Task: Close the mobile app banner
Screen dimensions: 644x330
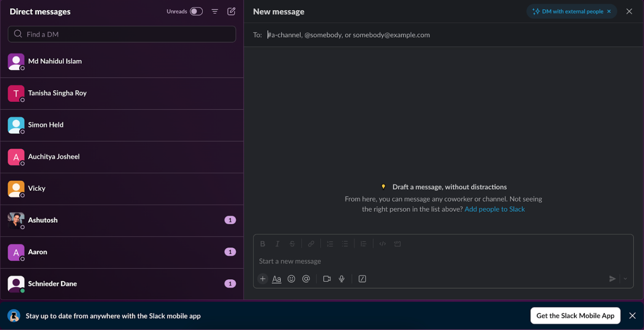Action: pos(632,316)
